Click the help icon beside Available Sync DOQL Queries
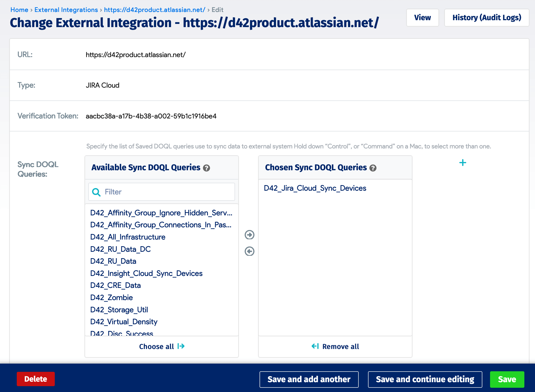The image size is (535, 392). click(207, 168)
